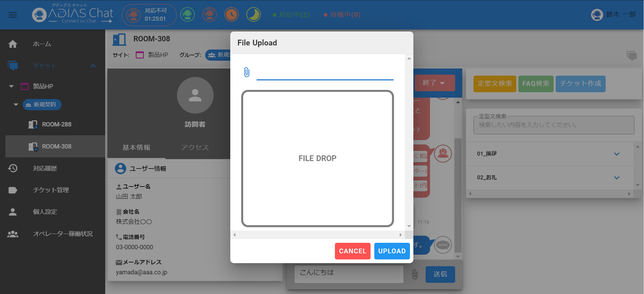Viewport: 644px width, 294px height.
Task: Expand the 01_挨拶 template category
Action: [616, 154]
